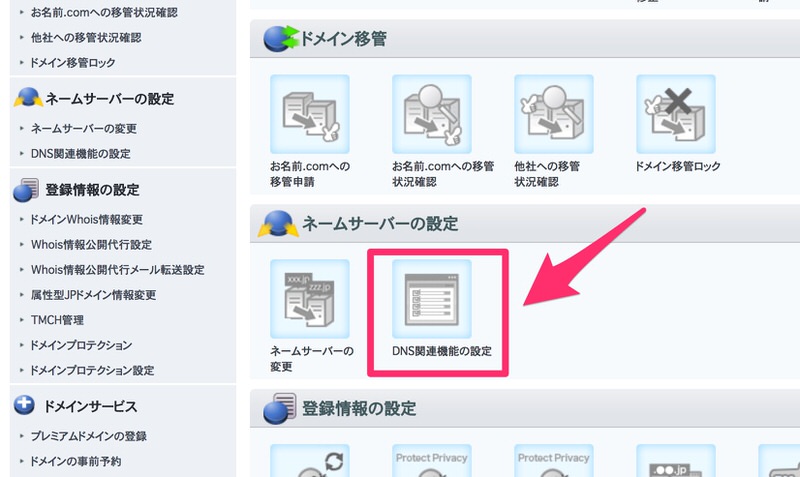This screenshot has width=800, height=477.
Task: Click sidebar ドメインサービス plus icon
Action: pos(24,405)
